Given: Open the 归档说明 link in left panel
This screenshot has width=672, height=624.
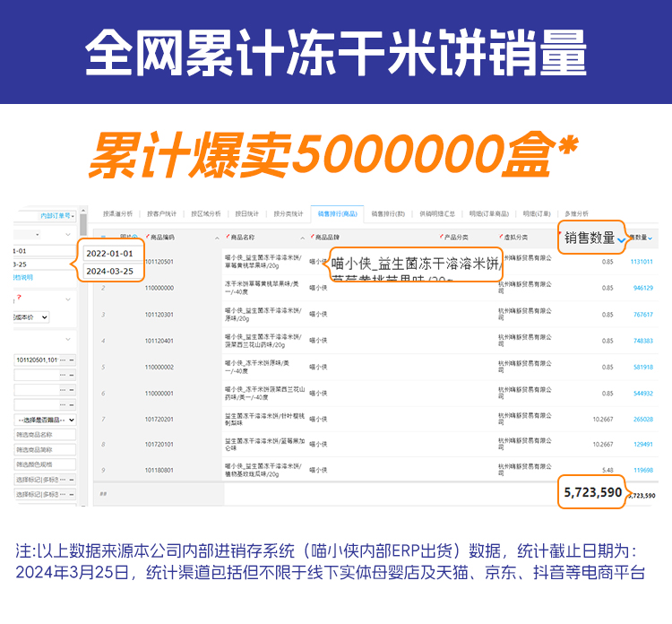Looking at the screenshot, I should (23, 277).
